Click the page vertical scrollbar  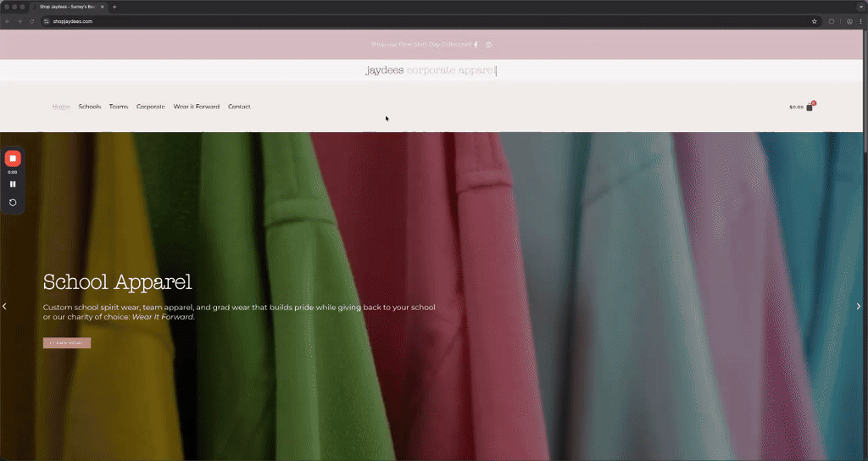(865, 92)
